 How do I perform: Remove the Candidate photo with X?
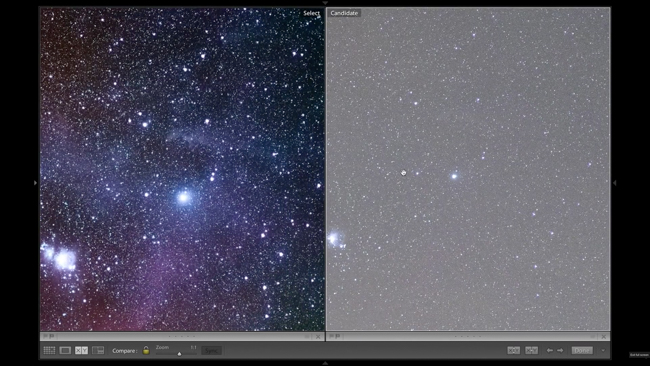tap(604, 337)
